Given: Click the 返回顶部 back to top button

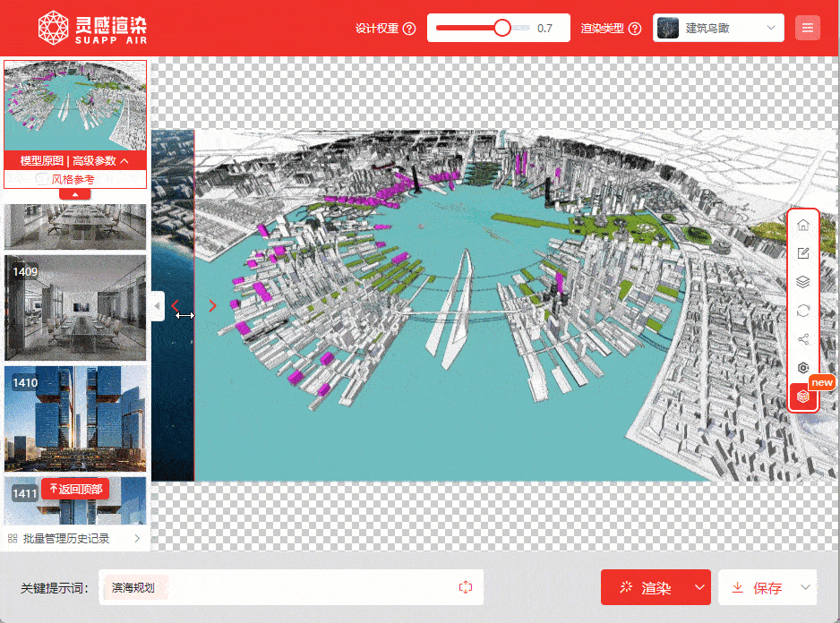Looking at the screenshot, I should pyautogui.click(x=75, y=489).
